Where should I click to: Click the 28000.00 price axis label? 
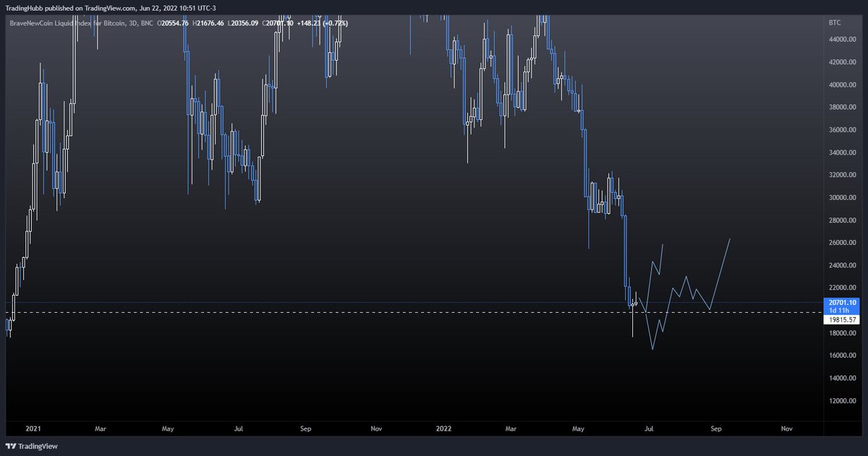(843, 220)
